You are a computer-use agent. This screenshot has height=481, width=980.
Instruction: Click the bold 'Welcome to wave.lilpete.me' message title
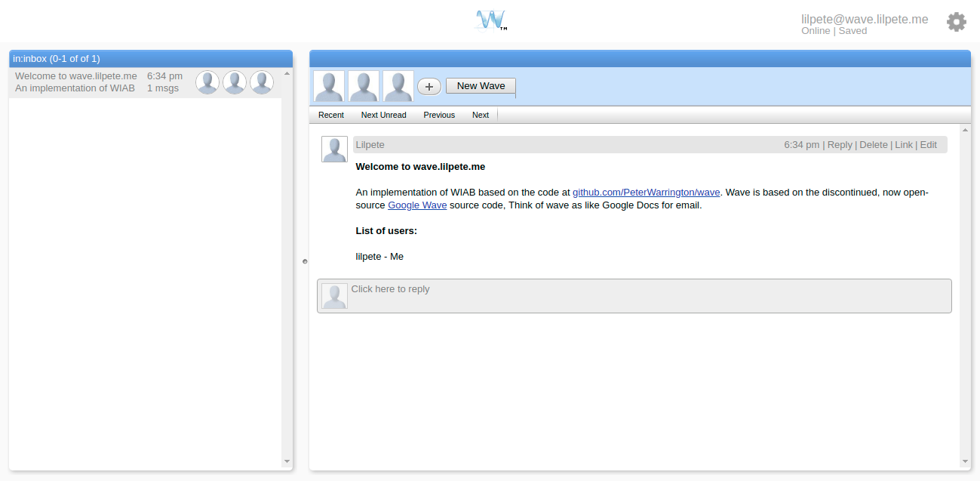click(x=420, y=167)
